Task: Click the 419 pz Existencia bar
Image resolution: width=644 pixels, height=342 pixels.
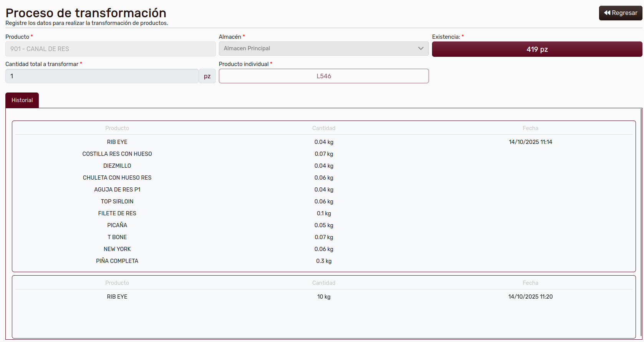Action: click(536, 50)
